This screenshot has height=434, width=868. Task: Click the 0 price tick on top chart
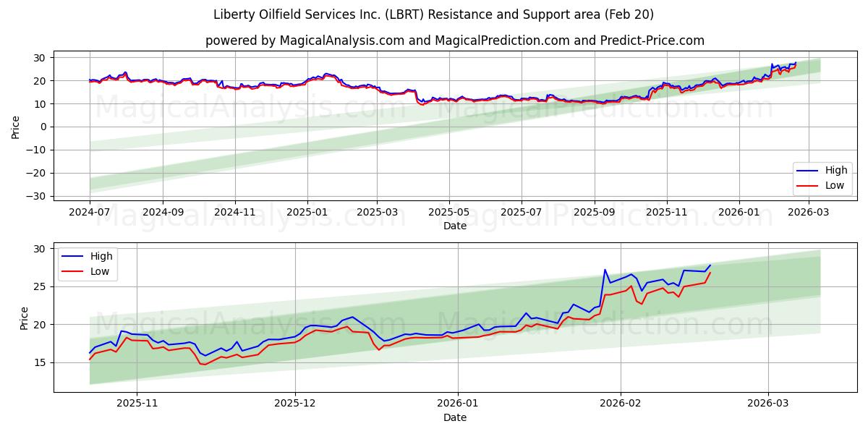[43, 127]
